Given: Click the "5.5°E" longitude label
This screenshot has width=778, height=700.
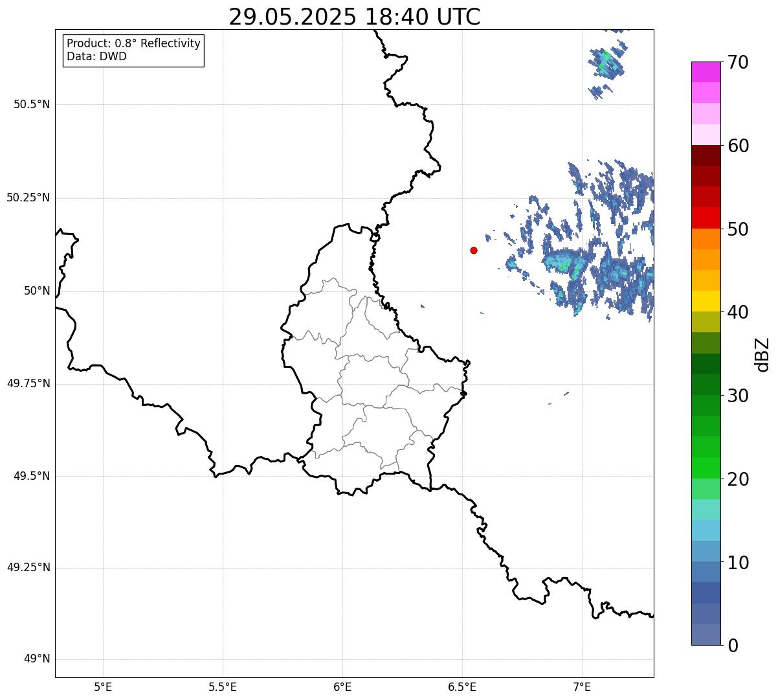Looking at the screenshot, I should pos(223,687).
